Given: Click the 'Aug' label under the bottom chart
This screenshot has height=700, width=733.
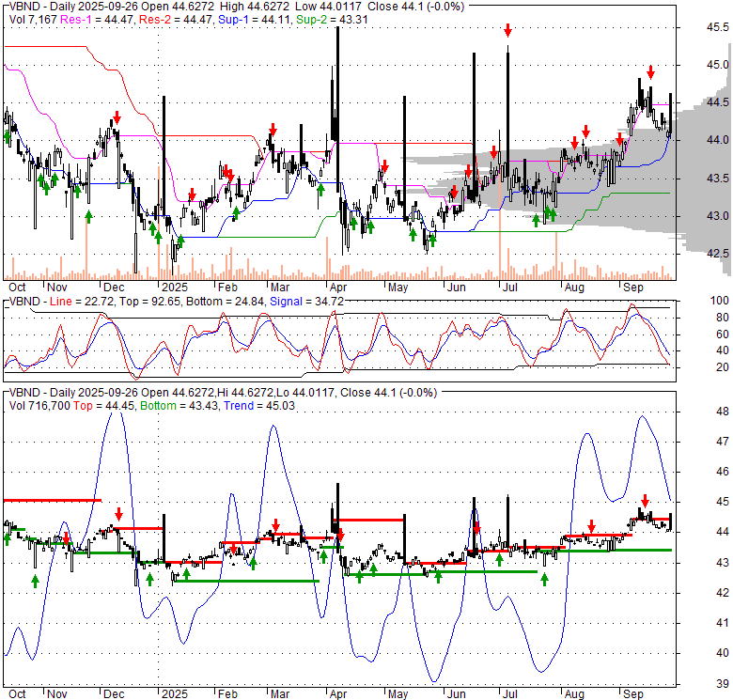Looking at the screenshot, I should (x=574, y=694).
